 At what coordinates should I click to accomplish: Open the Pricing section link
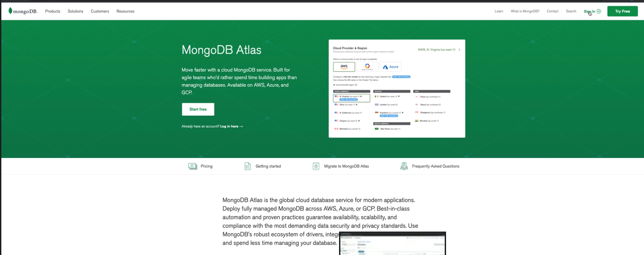(207, 166)
